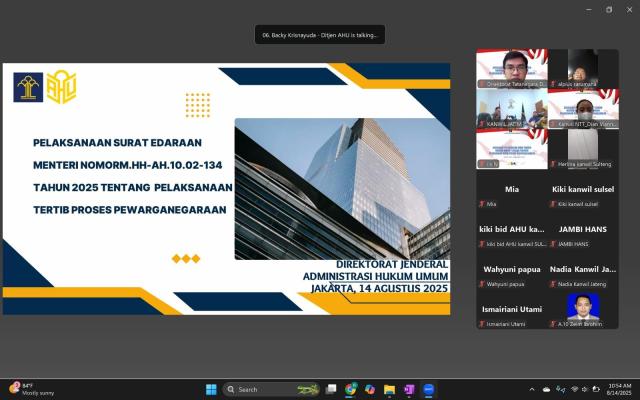640x400 pixels.
Task: Open the Windows Start menu
Action: pyautogui.click(x=211, y=389)
